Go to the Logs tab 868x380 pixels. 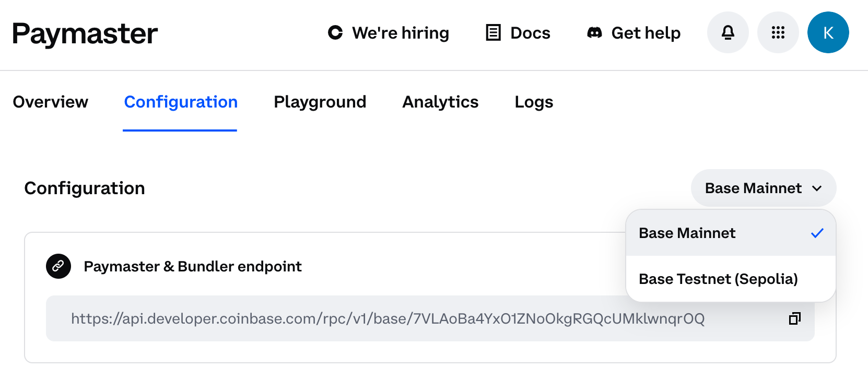coord(534,102)
